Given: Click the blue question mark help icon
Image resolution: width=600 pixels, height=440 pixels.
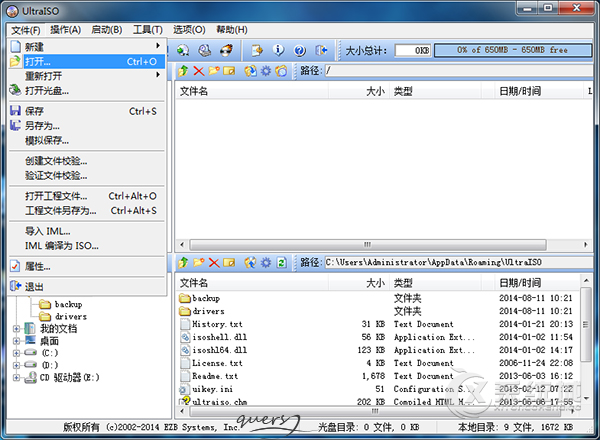Looking at the screenshot, I should pyautogui.click(x=300, y=50).
